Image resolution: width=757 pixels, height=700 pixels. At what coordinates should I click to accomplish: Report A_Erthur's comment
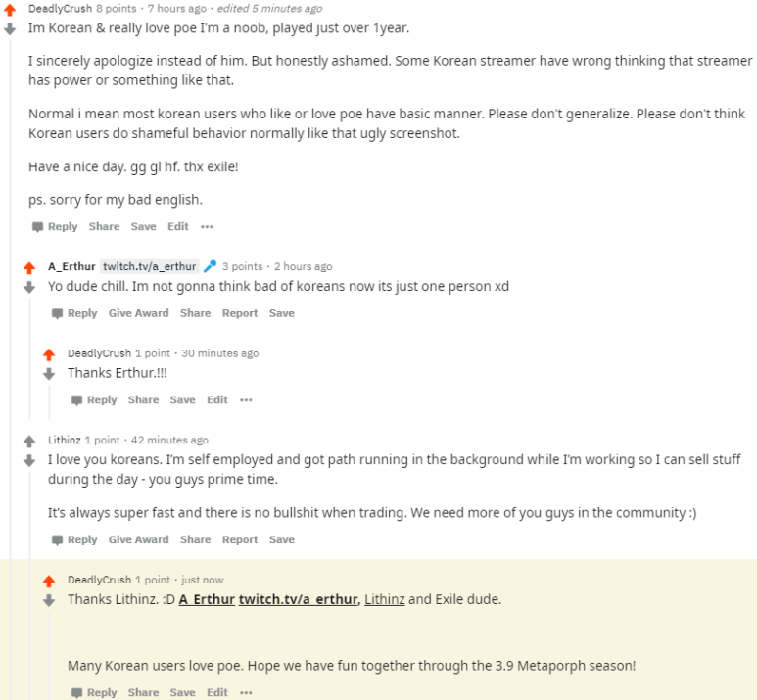[x=240, y=313]
